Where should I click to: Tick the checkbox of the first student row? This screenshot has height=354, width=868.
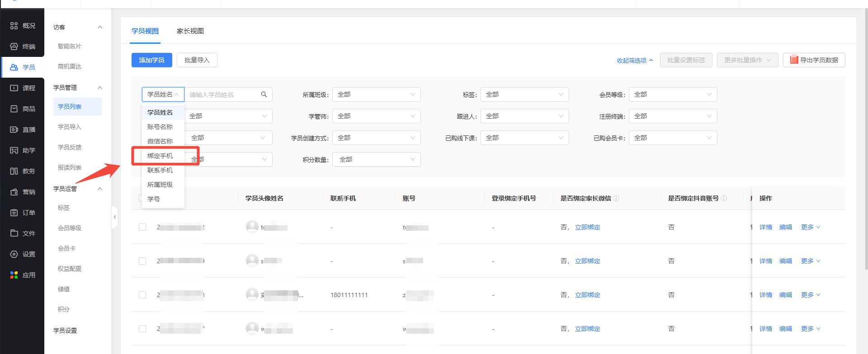(142, 227)
